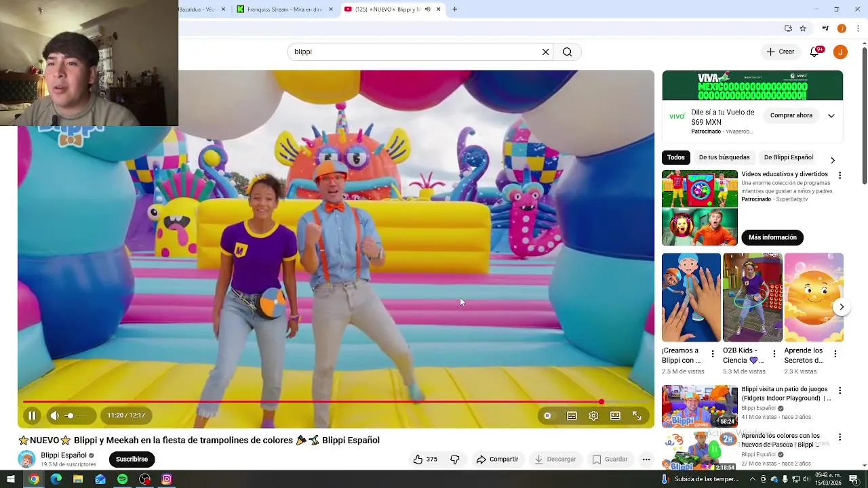This screenshot has width=868, height=488.
Task: Expand the system tray hidden icons
Action: click(752, 479)
